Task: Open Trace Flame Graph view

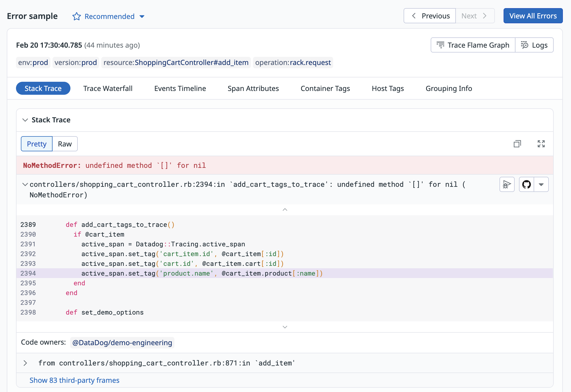Action: click(473, 45)
